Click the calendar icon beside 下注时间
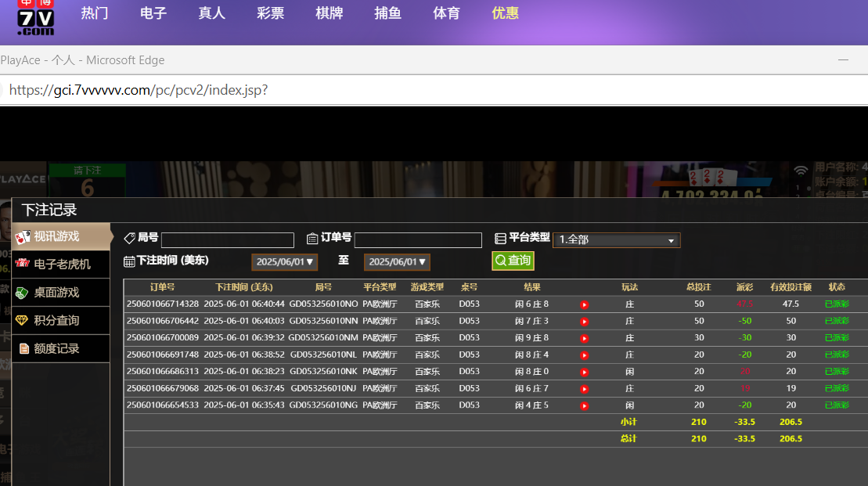Screen dimensions: 868x486 129,261
